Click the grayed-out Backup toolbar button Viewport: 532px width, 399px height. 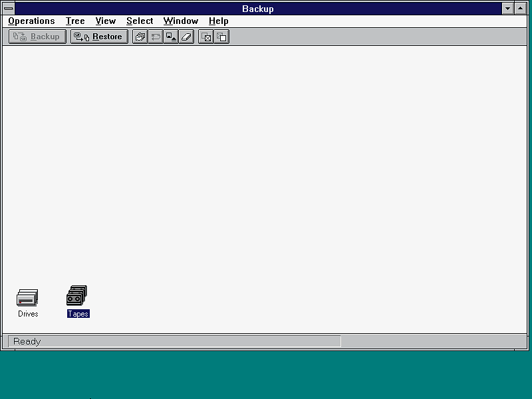click(38, 37)
